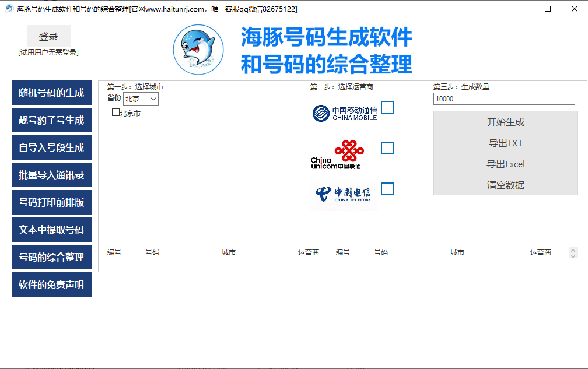Click the 登录 login button

point(48,36)
